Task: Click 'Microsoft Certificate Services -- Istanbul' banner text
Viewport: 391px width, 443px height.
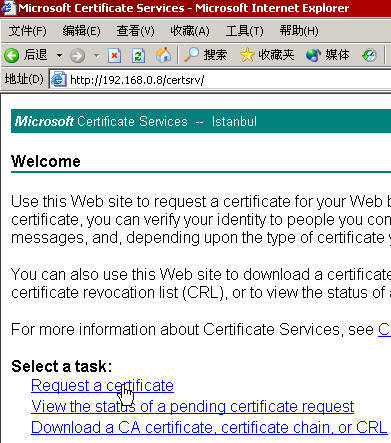Action: [x=136, y=121]
